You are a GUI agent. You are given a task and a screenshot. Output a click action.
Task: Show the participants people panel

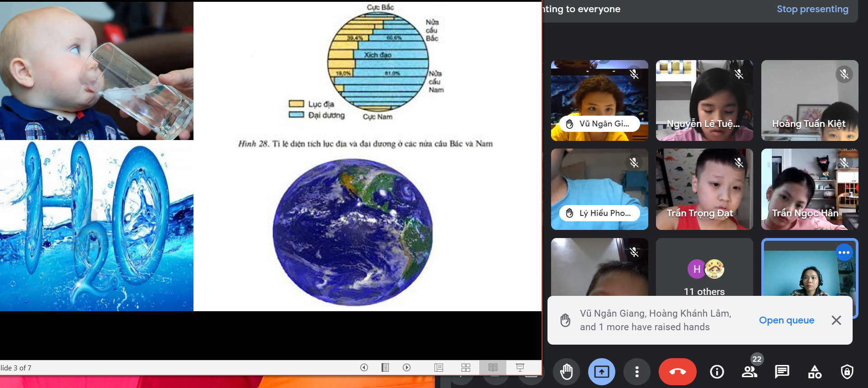click(750, 372)
